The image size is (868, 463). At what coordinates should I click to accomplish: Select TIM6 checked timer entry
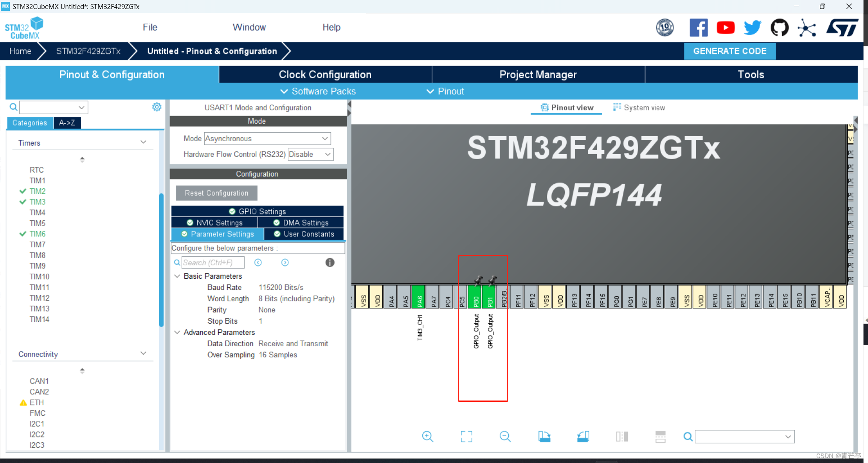pos(37,234)
